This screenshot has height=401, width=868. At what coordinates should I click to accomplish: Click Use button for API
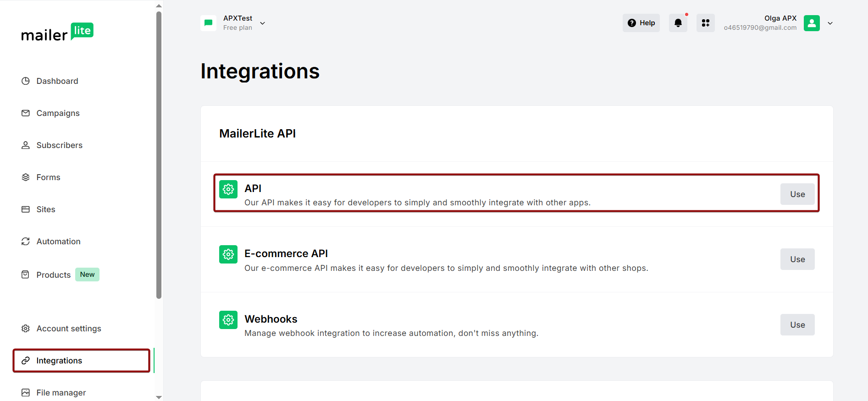tap(797, 194)
